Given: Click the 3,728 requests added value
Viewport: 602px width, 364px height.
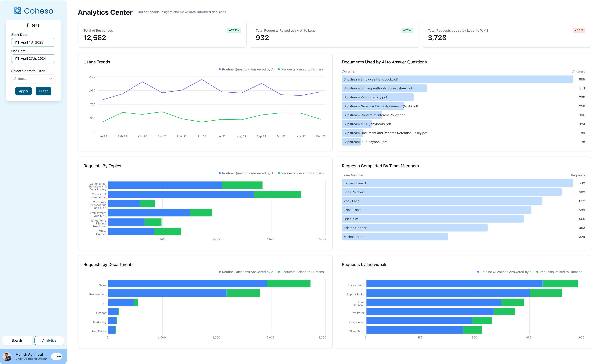Looking at the screenshot, I should tap(437, 38).
